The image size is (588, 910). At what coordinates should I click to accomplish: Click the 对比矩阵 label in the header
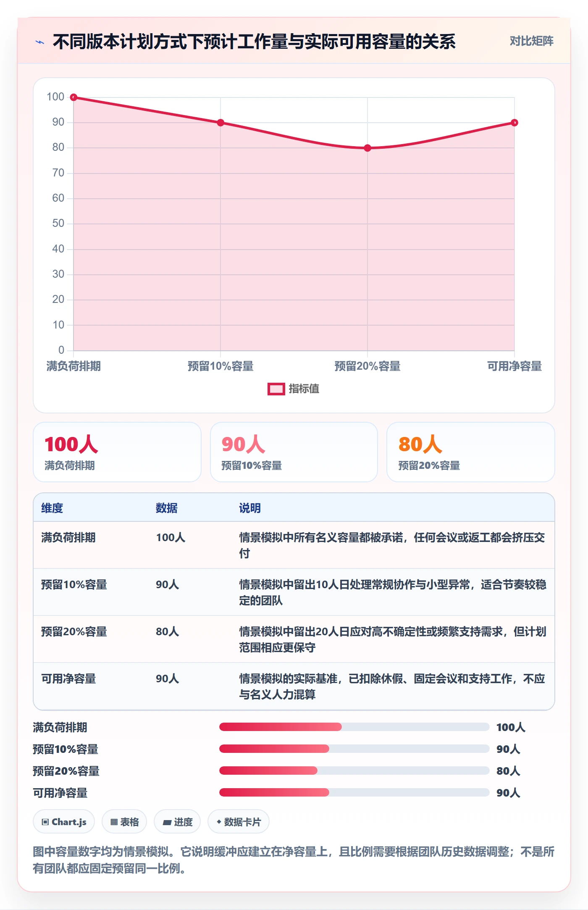coord(531,41)
